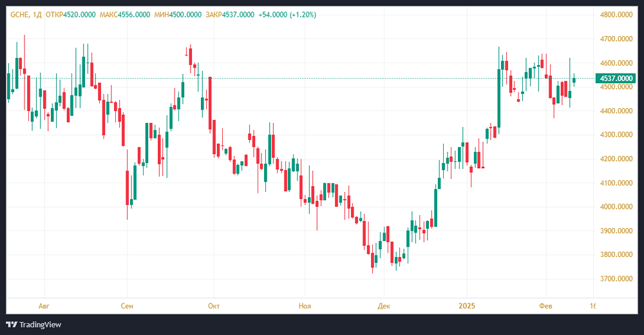Viewport: 644px width, 335px height.
Task: Click the TradingView logo
Action: pos(33,325)
